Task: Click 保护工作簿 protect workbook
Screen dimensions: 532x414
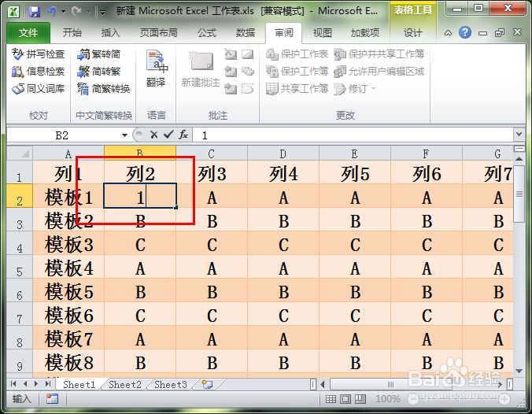Action: click(297, 72)
